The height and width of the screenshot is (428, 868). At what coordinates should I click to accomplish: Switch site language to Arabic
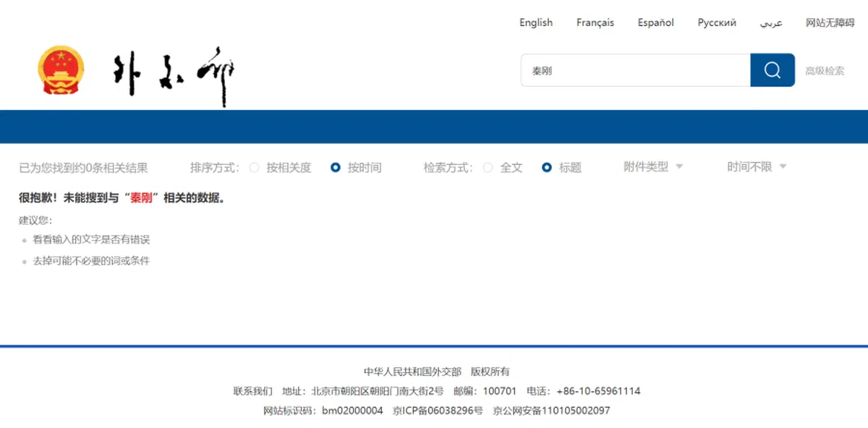tap(770, 22)
